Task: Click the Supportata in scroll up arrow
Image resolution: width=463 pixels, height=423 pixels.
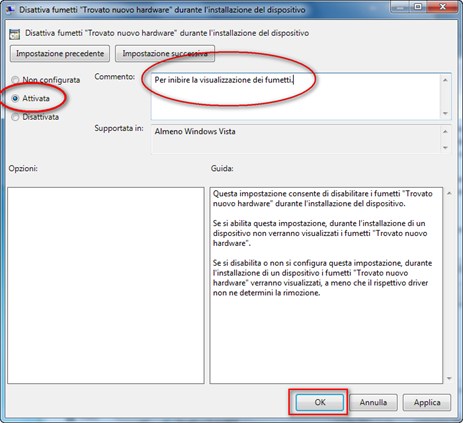Action: coord(445,132)
